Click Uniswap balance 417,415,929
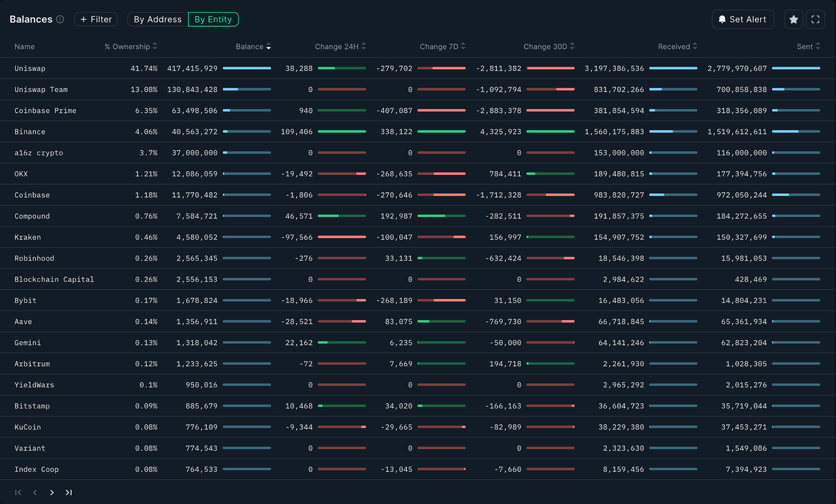 [193, 69]
